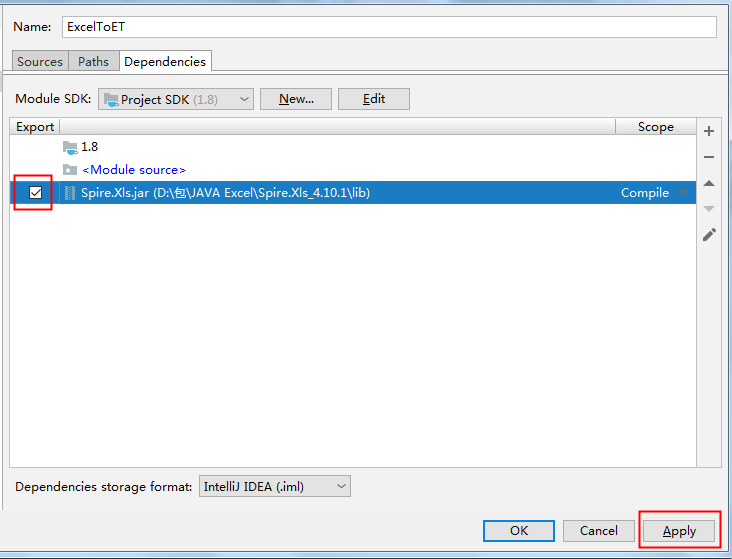The image size is (732, 559).
Task: Click the Compile scope value
Action: (645, 193)
